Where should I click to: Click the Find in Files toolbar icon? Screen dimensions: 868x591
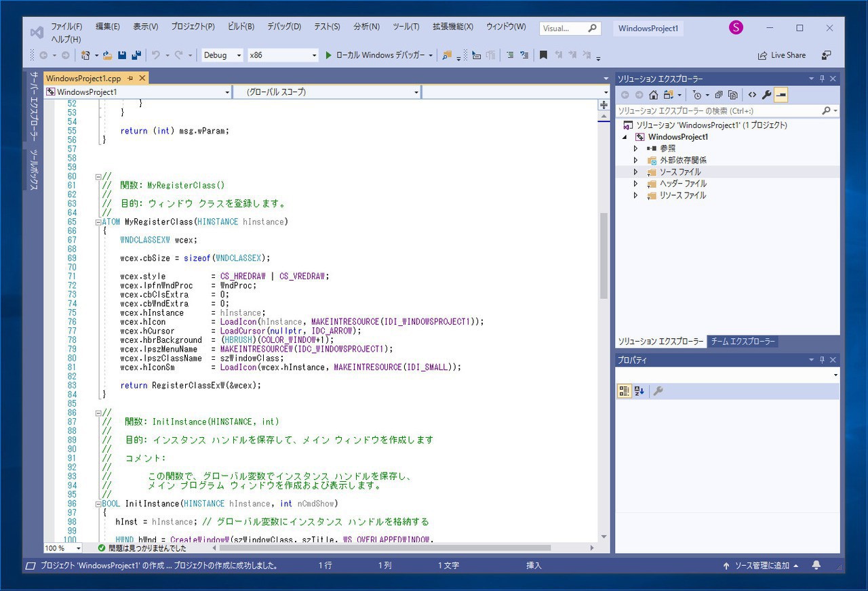click(447, 55)
